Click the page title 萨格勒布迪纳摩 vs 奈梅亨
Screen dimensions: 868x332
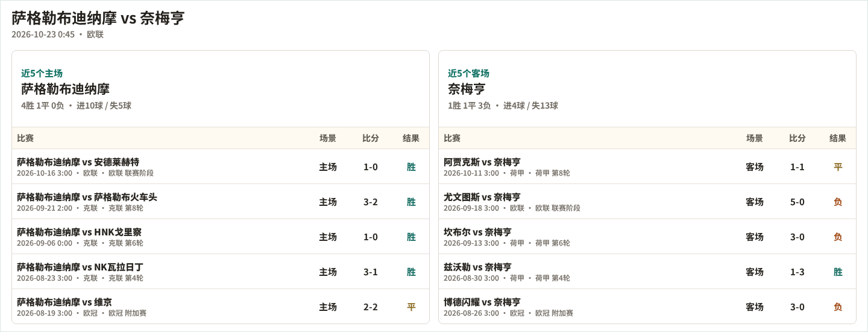click(98, 18)
